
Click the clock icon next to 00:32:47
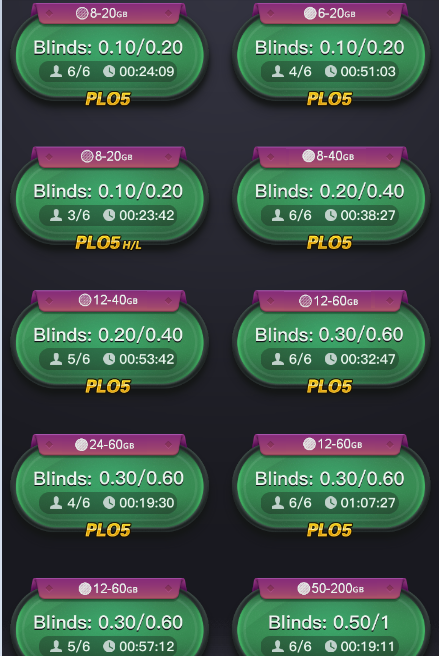331,359
